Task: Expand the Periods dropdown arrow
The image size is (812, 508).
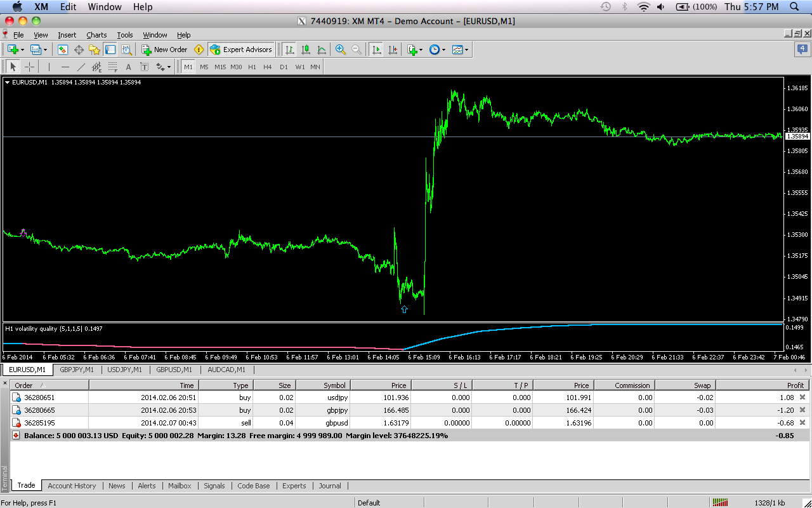Action: [443, 50]
